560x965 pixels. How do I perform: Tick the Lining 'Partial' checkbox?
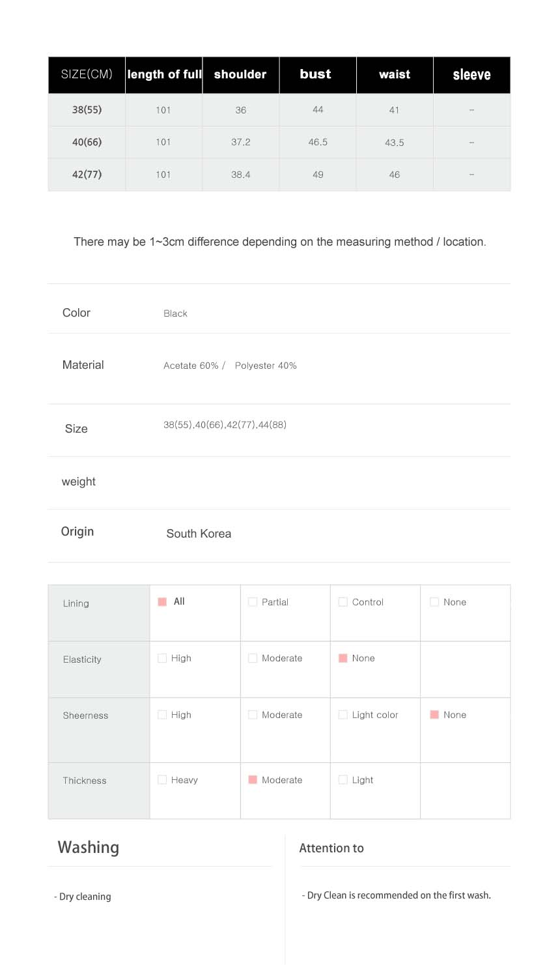253,602
